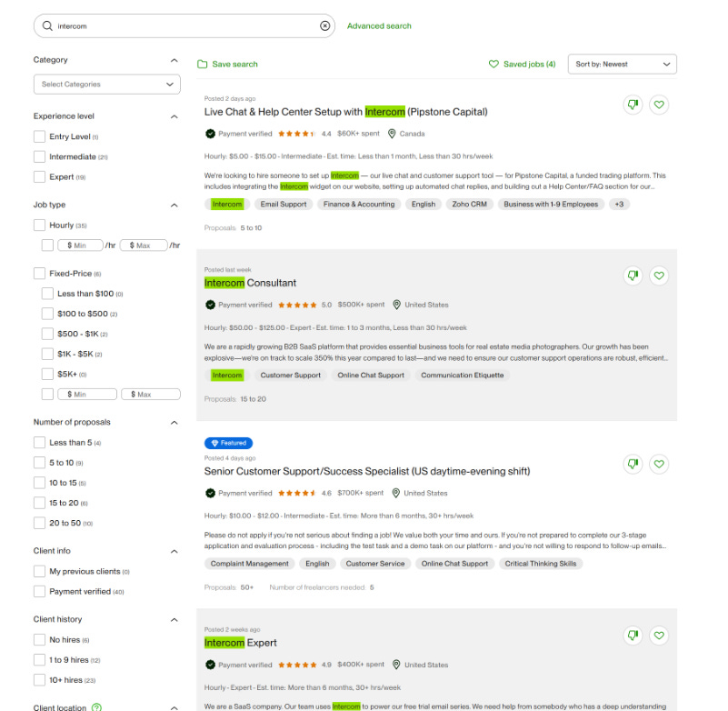Save the Intercom Expert job

[x=659, y=636]
